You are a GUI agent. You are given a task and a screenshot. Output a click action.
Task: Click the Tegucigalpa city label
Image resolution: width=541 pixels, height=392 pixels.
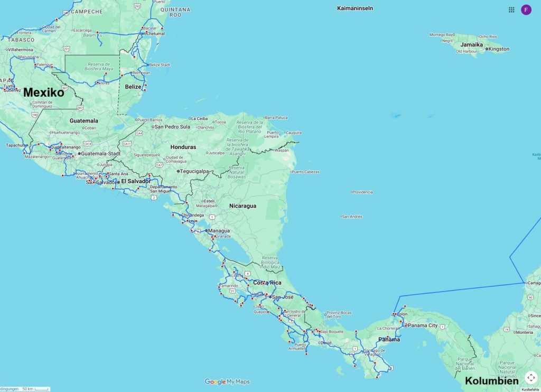pos(194,171)
